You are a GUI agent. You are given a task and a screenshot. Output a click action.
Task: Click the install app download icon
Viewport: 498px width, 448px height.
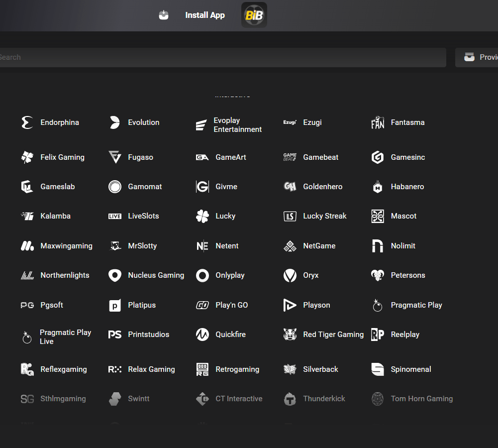coord(164,15)
